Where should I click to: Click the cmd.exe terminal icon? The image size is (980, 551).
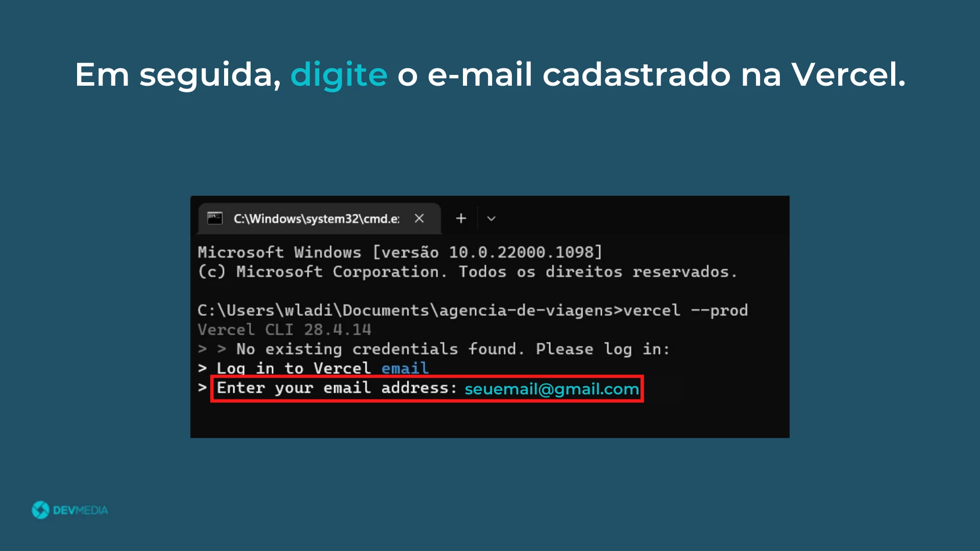tap(213, 218)
